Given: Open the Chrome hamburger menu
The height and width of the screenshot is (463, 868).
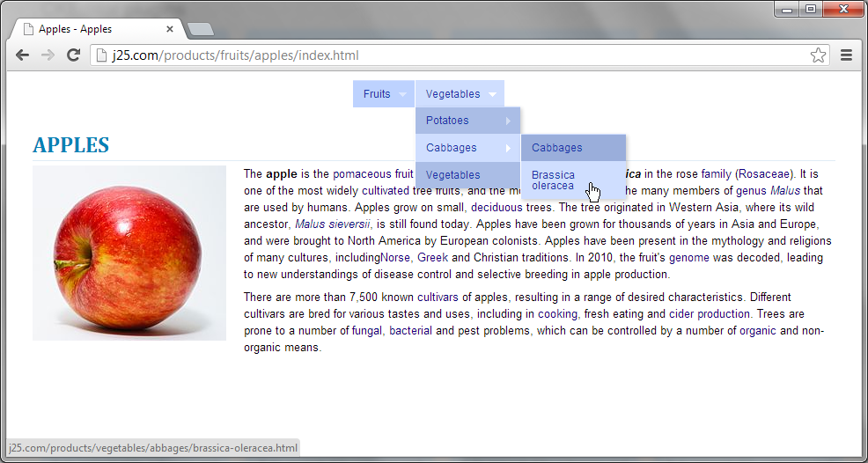Looking at the screenshot, I should pyautogui.click(x=846, y=55).
